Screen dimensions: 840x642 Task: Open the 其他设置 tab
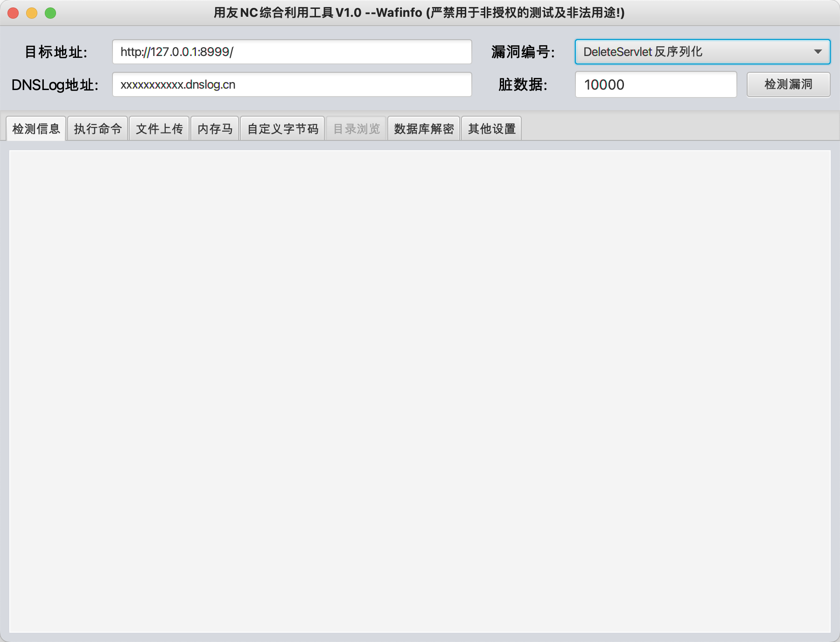coord(491,129)
